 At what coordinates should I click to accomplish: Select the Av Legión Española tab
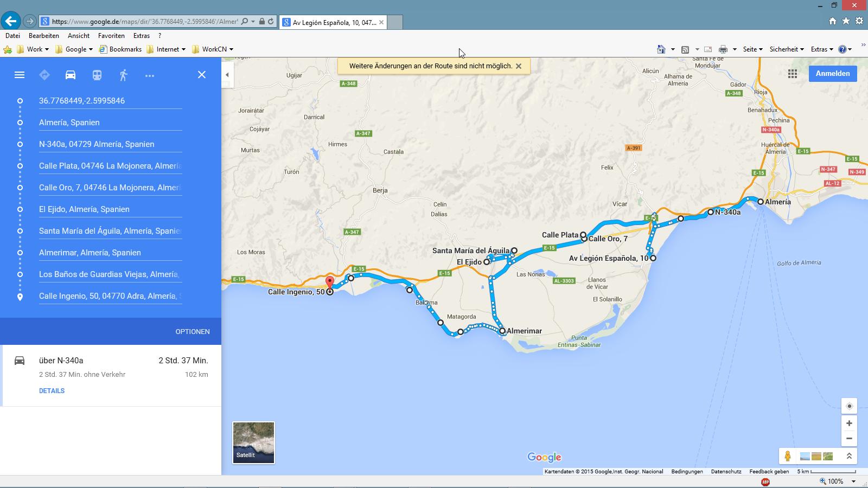[x=333, y=22]
